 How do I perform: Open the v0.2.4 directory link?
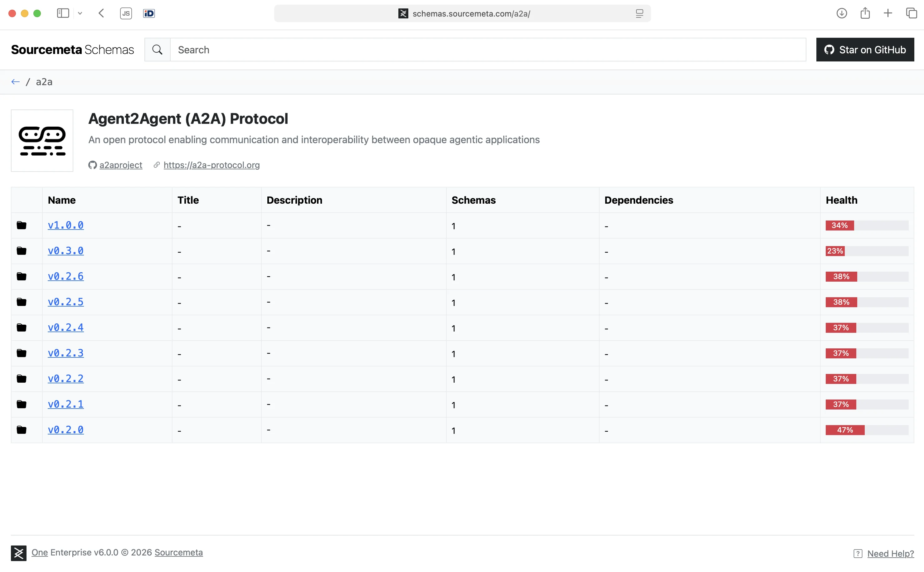tap(66, 327)
